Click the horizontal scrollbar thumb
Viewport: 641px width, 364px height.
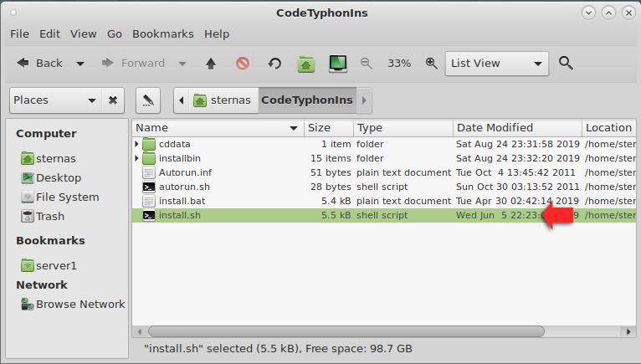tap(346, 331)
